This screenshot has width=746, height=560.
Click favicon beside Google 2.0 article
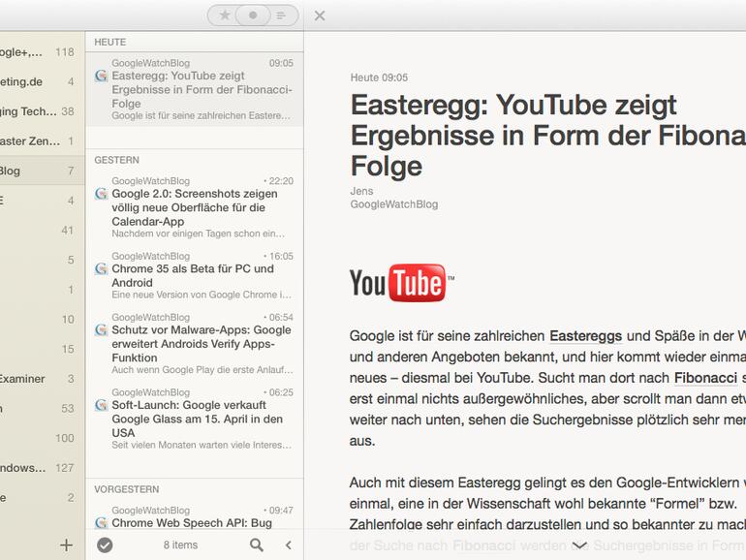click(x=102, y=194)
